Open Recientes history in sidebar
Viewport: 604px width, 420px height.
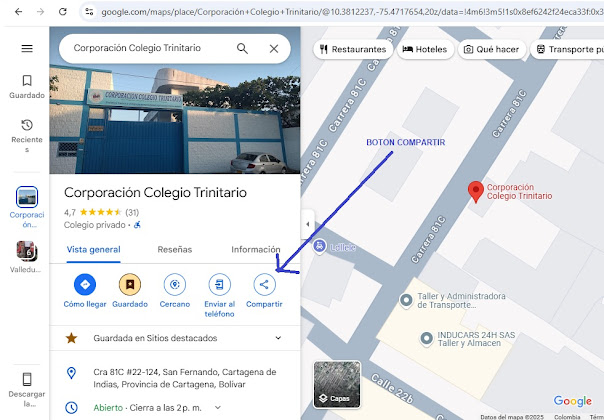coord(27,136)
